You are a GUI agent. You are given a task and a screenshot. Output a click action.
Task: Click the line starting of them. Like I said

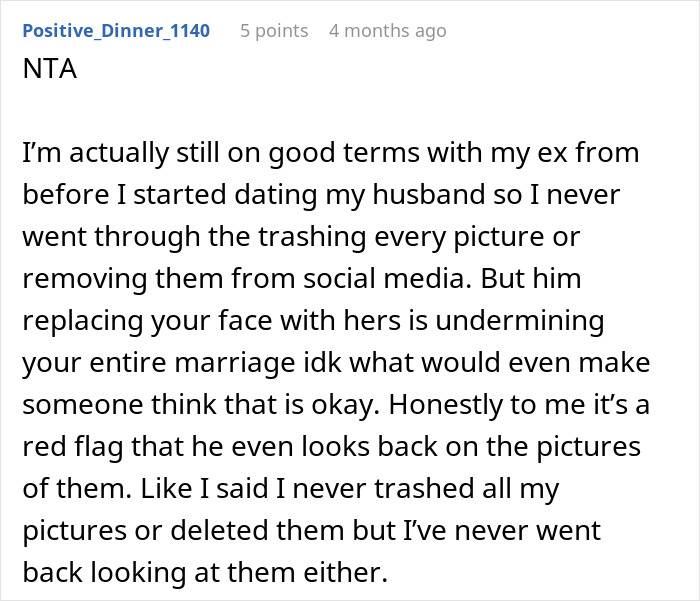[291, 488]
